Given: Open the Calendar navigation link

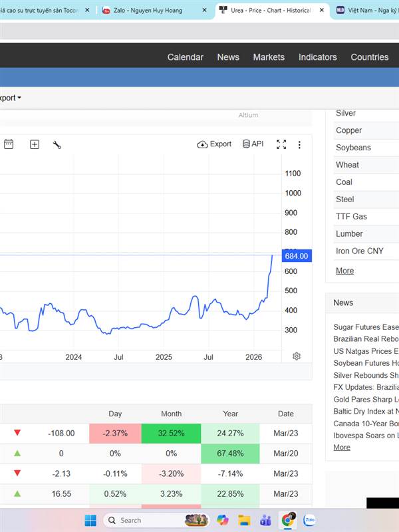Looking at the screenshot, I should pos(185,57).
